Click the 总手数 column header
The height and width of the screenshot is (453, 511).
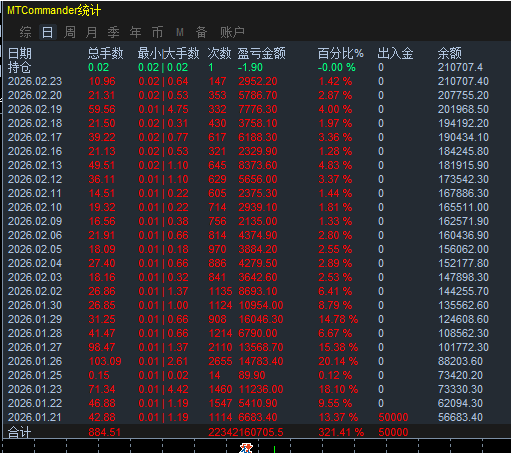point(105,53)
